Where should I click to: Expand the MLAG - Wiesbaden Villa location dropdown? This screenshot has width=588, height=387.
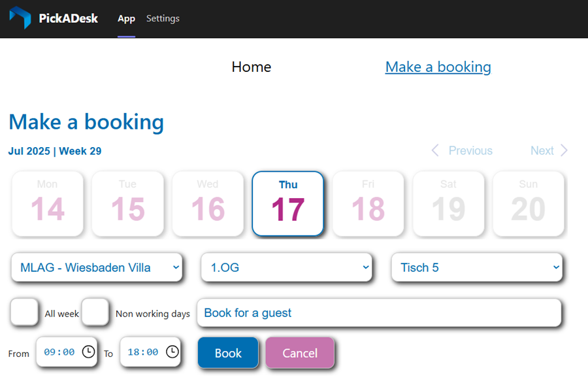(x=97, y=267)
